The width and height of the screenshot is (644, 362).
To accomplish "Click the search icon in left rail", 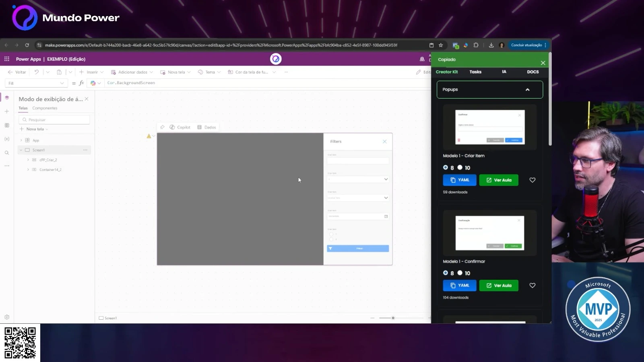I will 7,153.
